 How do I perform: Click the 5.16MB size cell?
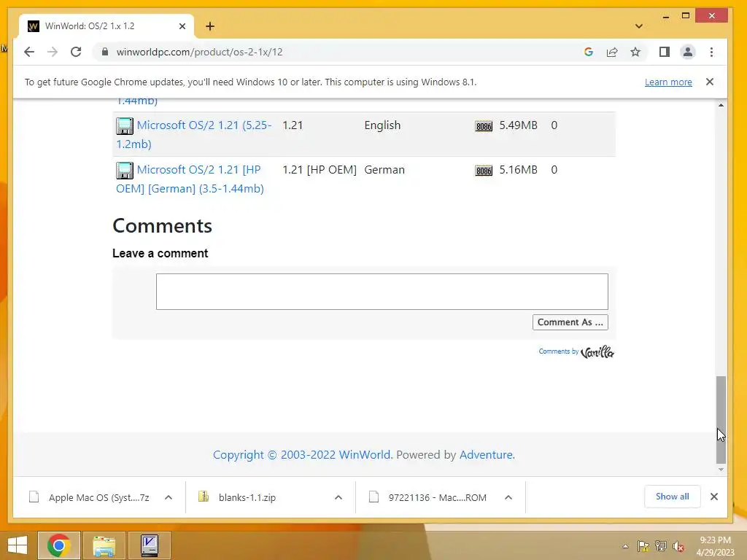coord(519,169)
